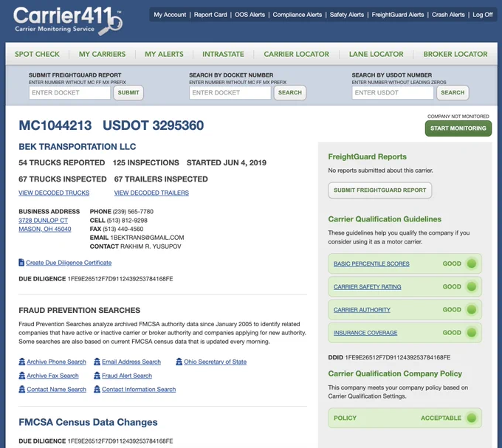The width and height of the screenshot is (502, 448).
Task: Click the green status dot for Carrier Safety Rating
Action: [471, 286]
